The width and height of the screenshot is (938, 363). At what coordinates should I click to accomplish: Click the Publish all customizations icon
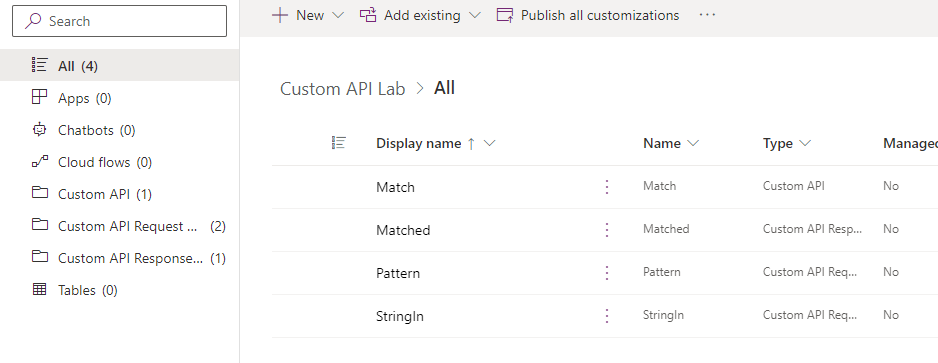point(505,15)
